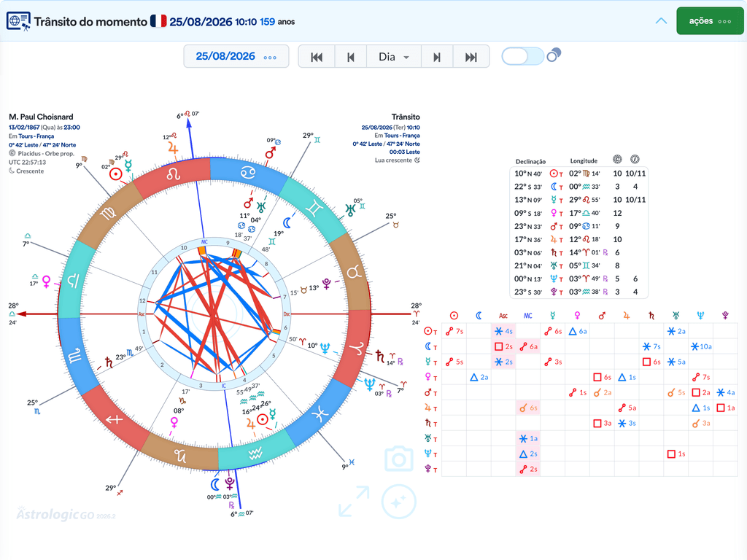Click the Moon column header in aspect grid

pyautogui.click(x=479, y=316)
